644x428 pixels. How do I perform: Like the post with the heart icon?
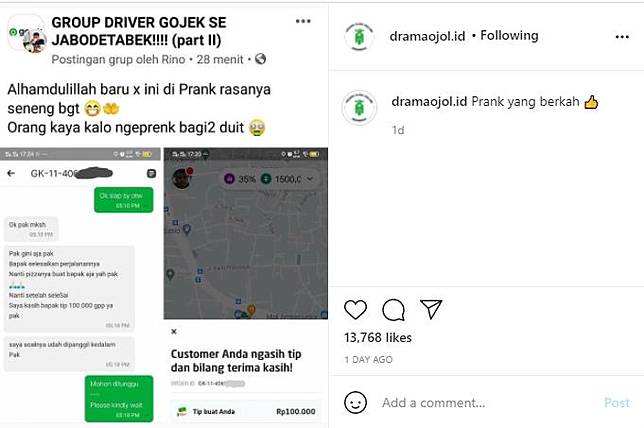(x=355, y=310)
